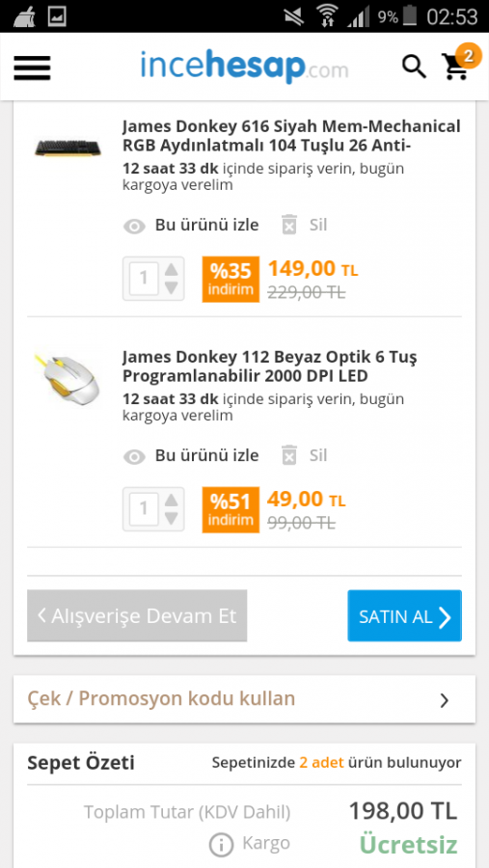The image size is (489, 868).
Task: Tap the search magnifier icon
Action: click(x=414, y=67)
